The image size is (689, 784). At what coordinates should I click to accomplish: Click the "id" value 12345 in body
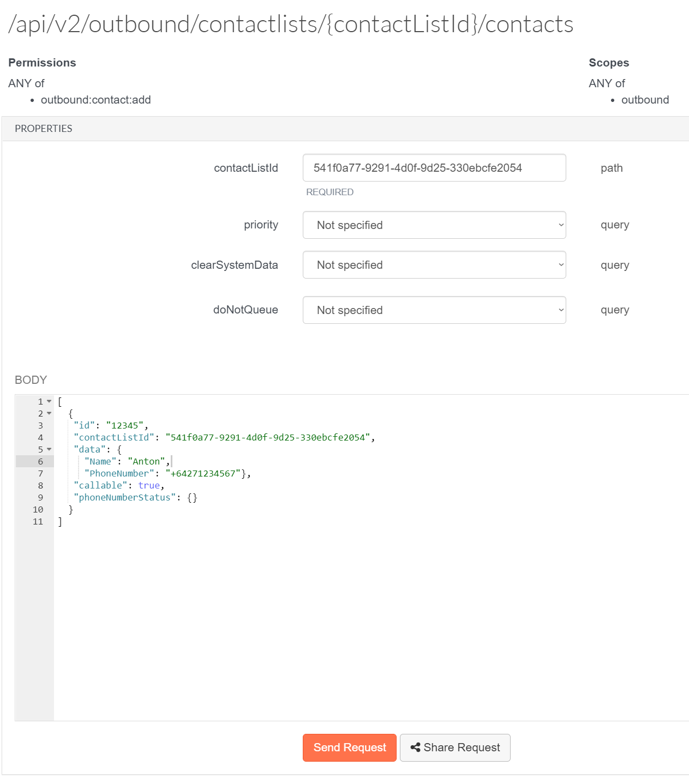pyautogui.click(x=125, y=425)
